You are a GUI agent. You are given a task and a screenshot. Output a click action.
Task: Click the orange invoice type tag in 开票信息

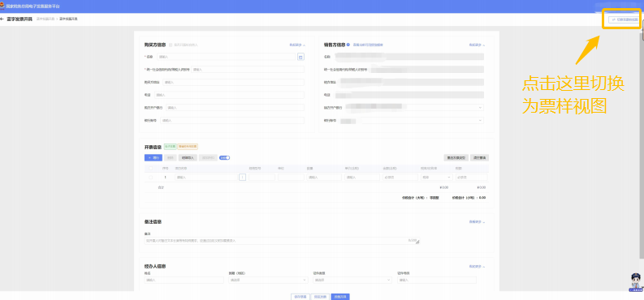coord(188,146)
